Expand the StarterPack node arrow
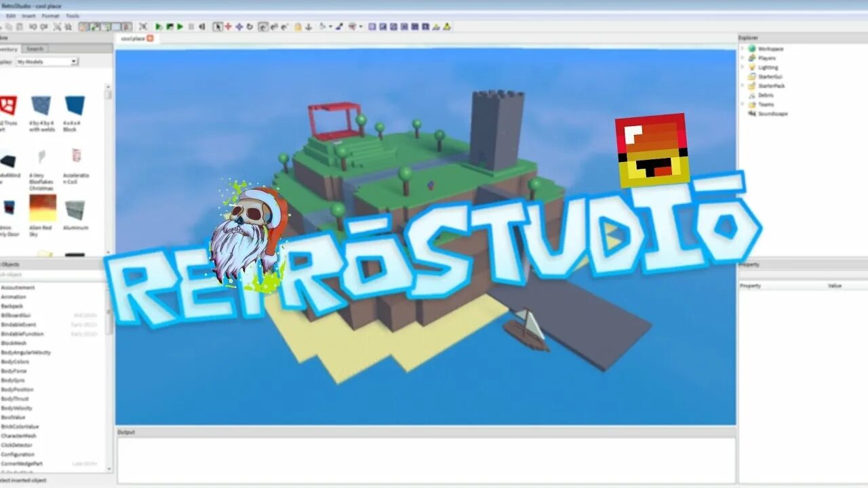Image resolution: width=868 pixels, height=488 pixels. coord(743,86)
